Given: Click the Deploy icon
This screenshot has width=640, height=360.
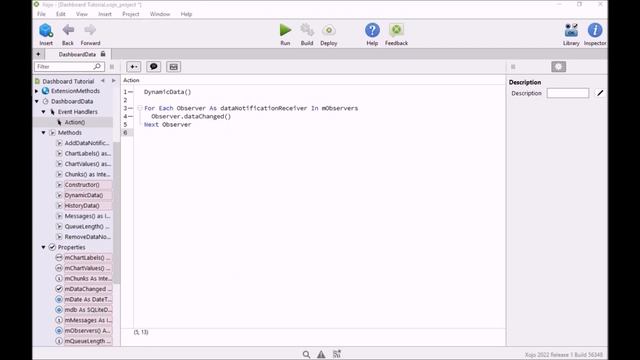Looking at the screenshot, I should pos(329,30).
